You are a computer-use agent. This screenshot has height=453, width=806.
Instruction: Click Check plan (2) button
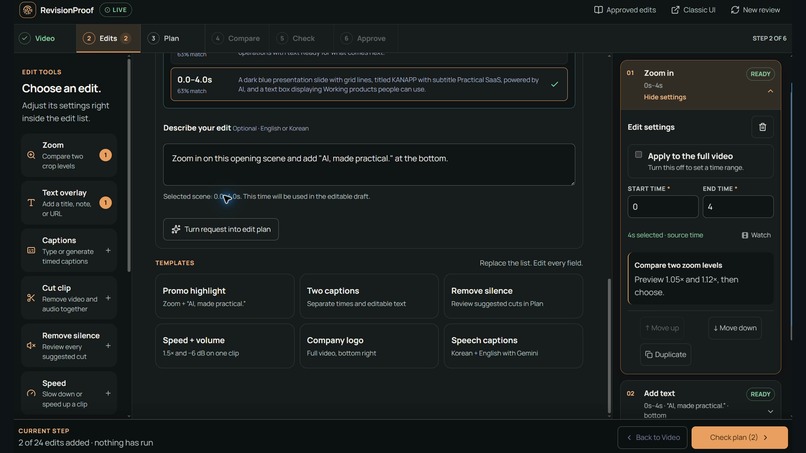[739, 438]
